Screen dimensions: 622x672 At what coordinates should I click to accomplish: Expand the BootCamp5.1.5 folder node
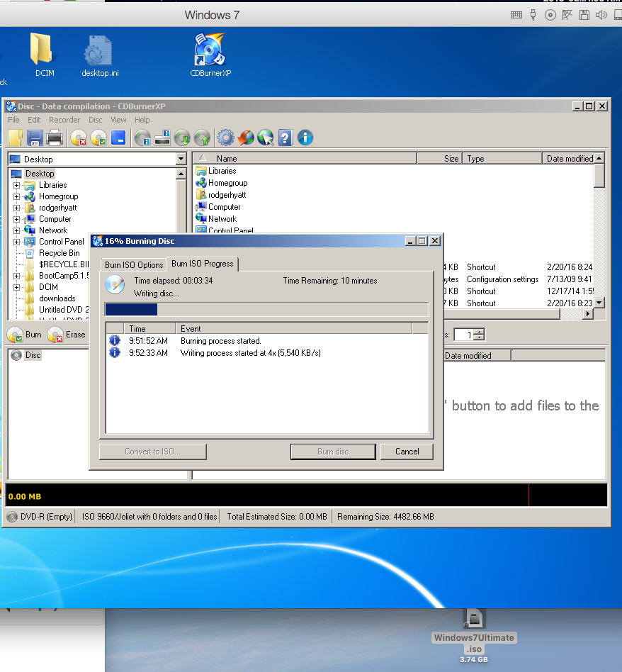pos(17,276)
